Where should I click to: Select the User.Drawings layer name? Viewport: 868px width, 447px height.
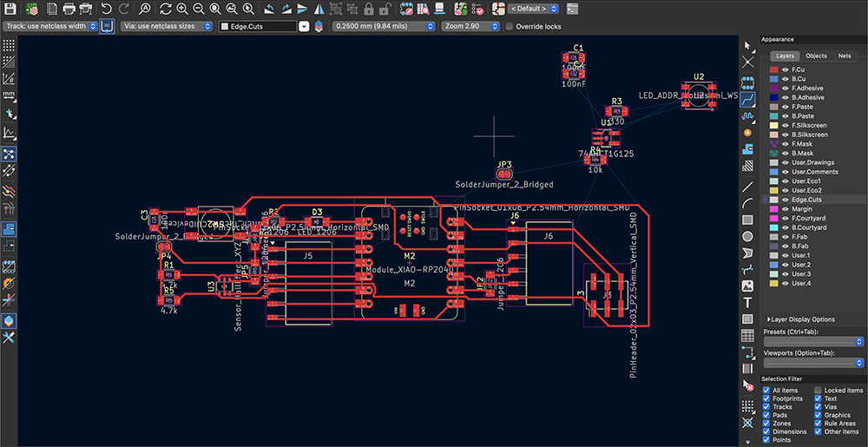[811, 162]
